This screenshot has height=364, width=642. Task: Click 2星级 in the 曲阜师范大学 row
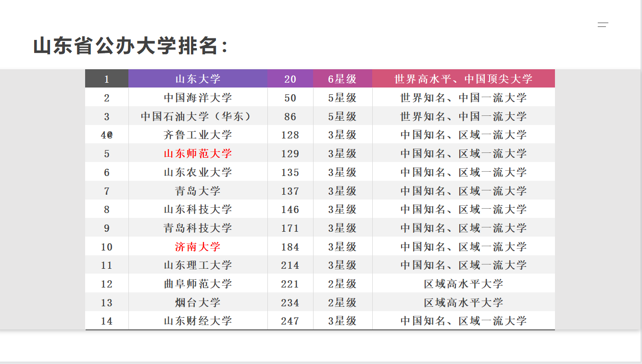[x=342, y=284]
